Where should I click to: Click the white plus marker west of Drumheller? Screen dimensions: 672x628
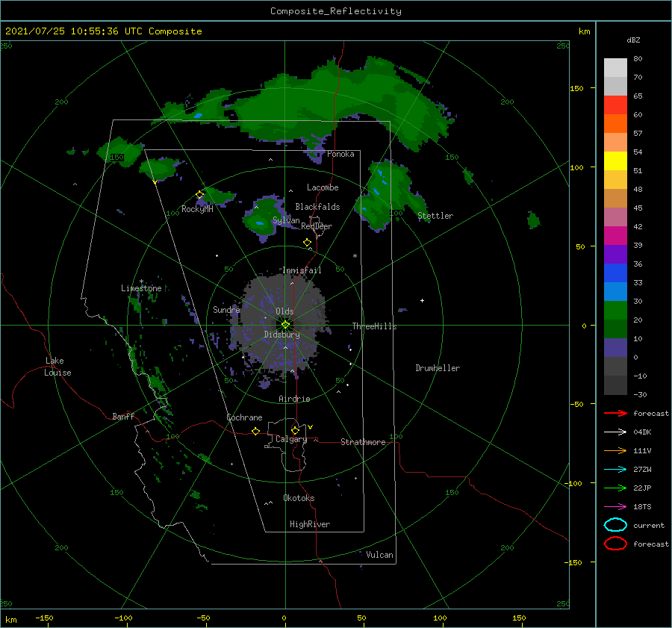pos(422,300)
